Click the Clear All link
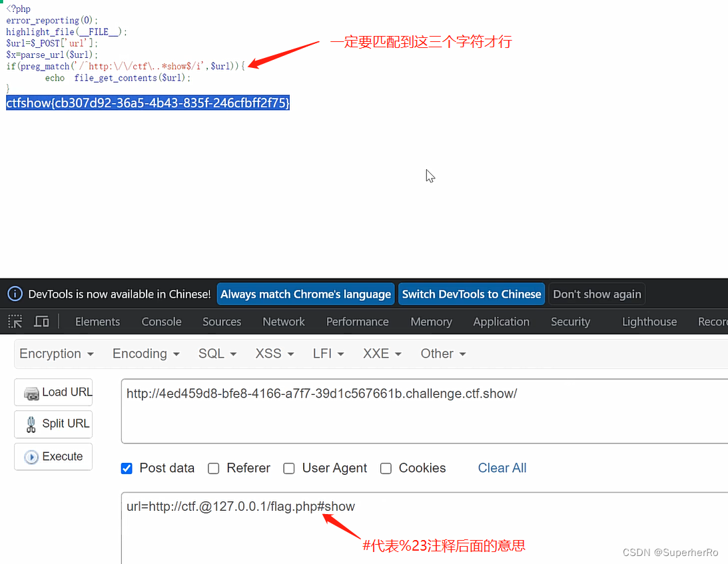This screenshot has width=728, height=564. click(502, 468)
